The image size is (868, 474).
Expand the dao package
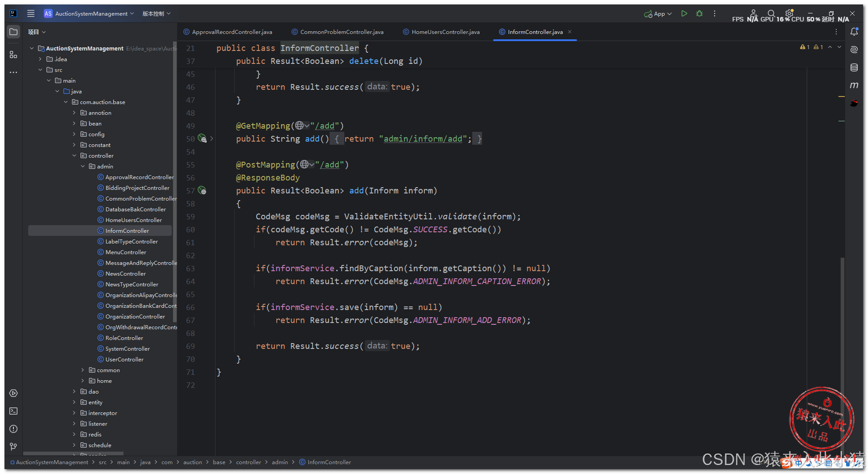(74, 391)
